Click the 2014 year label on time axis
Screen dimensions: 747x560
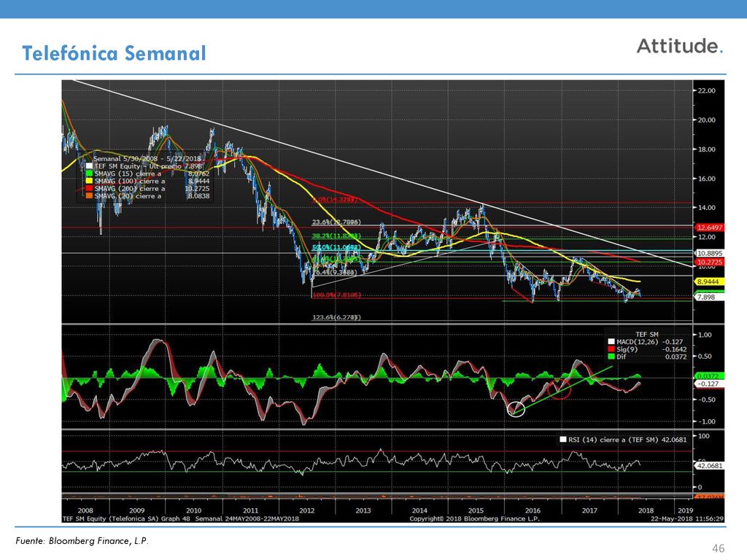[x=419, y=510]
